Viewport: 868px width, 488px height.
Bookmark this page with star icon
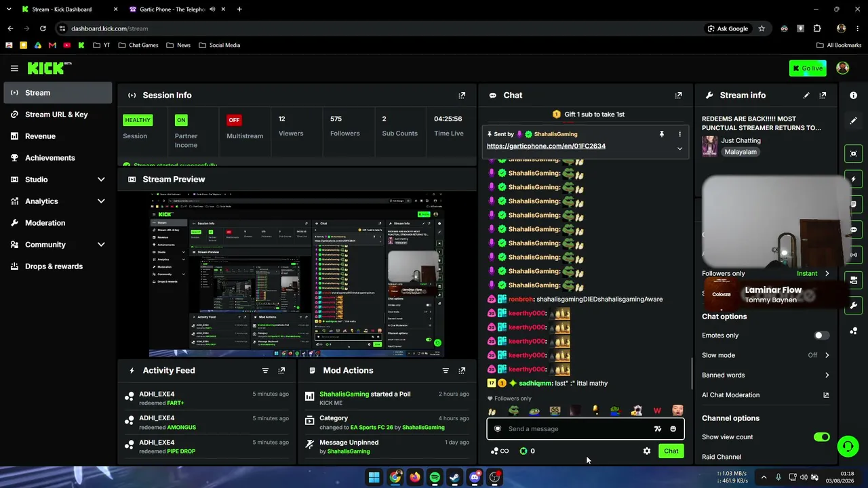pyautogui.click(x=762, y=28)
